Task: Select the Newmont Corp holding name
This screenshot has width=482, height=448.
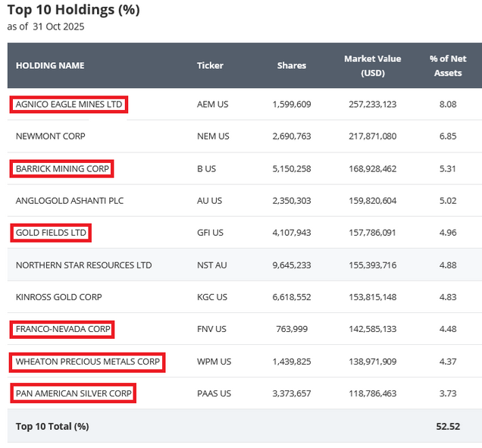Action: 51,136
